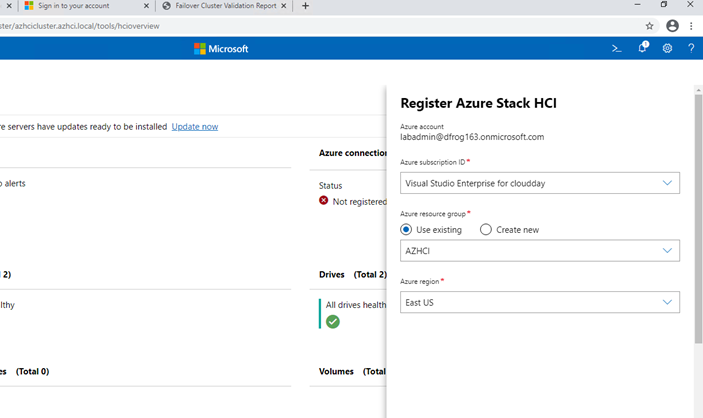Click the Update now link

click(195, 127)
